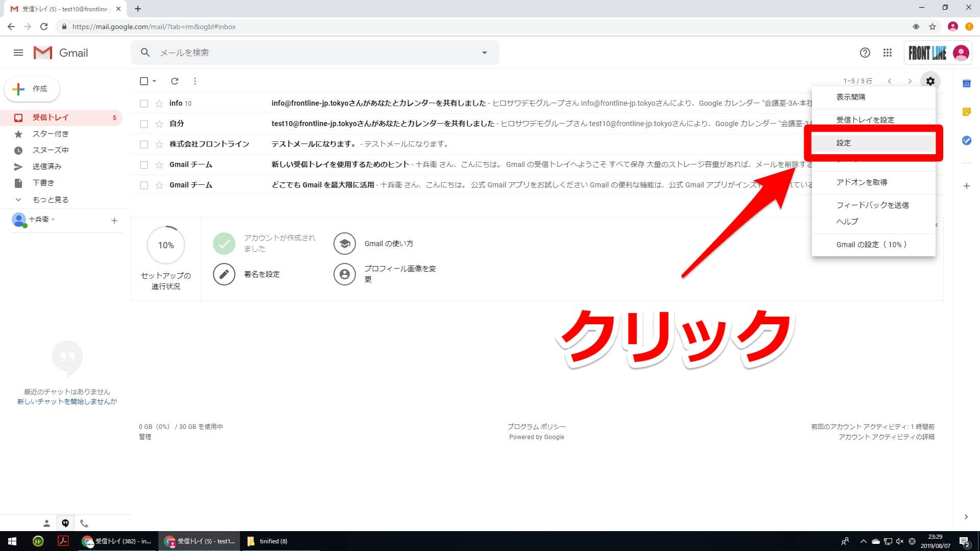Select 表示間隔 in the settings menu

873,97
